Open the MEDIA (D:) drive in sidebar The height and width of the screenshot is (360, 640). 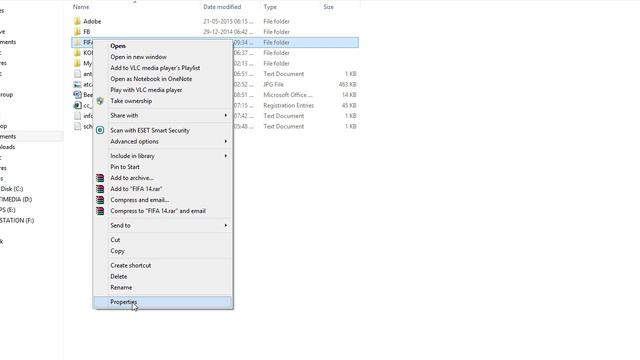click(x=16, y=200)
